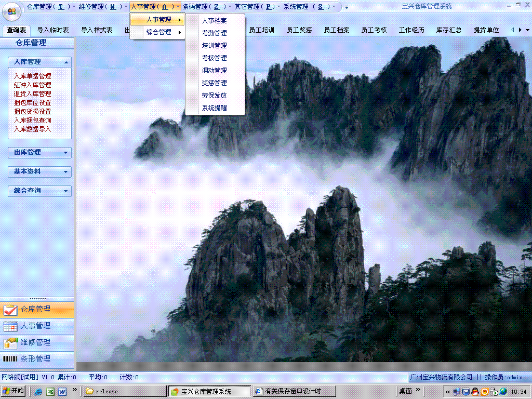This screenshot has width=532, height=399.
Task: Open 退货入库管理 in the sidebar
Action: coord(33,94)
